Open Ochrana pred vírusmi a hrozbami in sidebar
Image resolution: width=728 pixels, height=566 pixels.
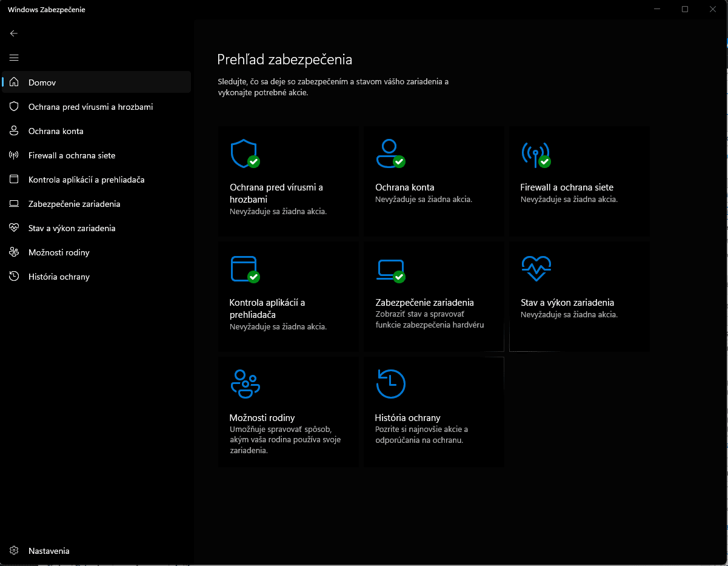[x=90, y=107]
